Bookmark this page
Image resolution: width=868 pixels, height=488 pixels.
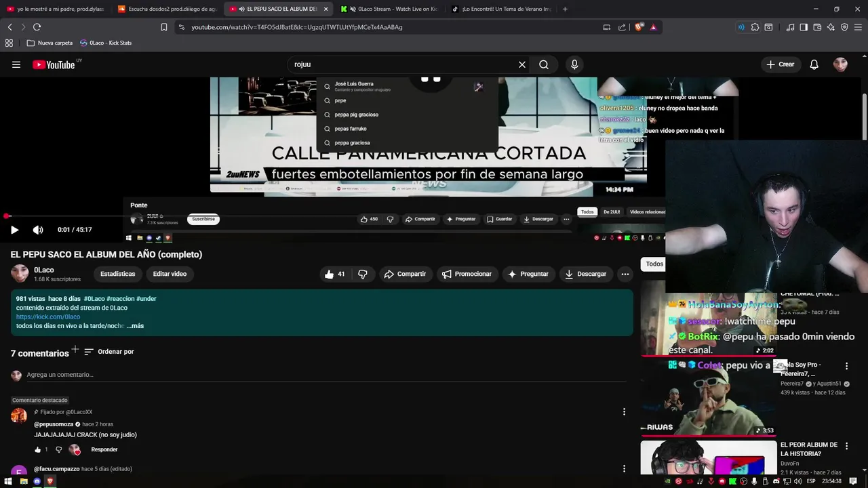point(164,27)
